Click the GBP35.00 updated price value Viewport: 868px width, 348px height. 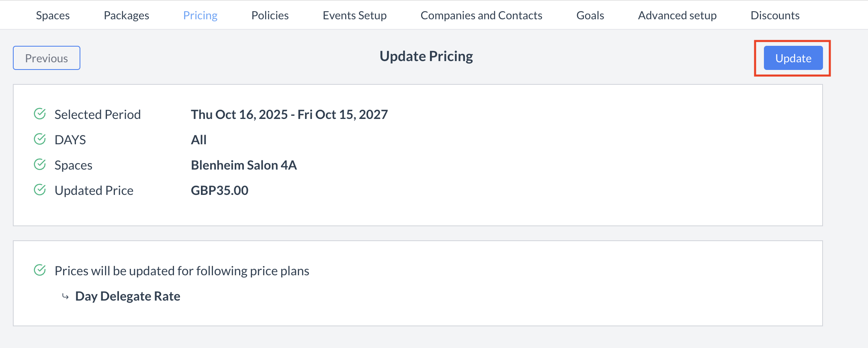tap(220, 190)
